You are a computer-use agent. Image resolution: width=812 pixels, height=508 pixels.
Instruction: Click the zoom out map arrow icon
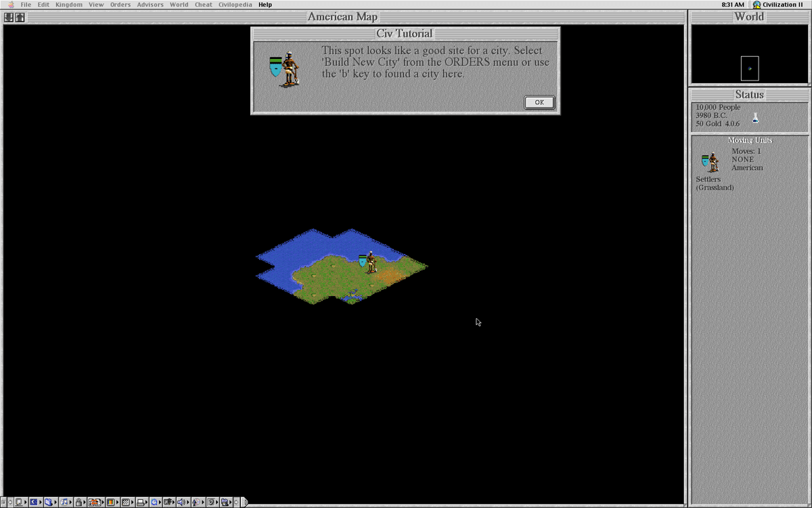9,17
